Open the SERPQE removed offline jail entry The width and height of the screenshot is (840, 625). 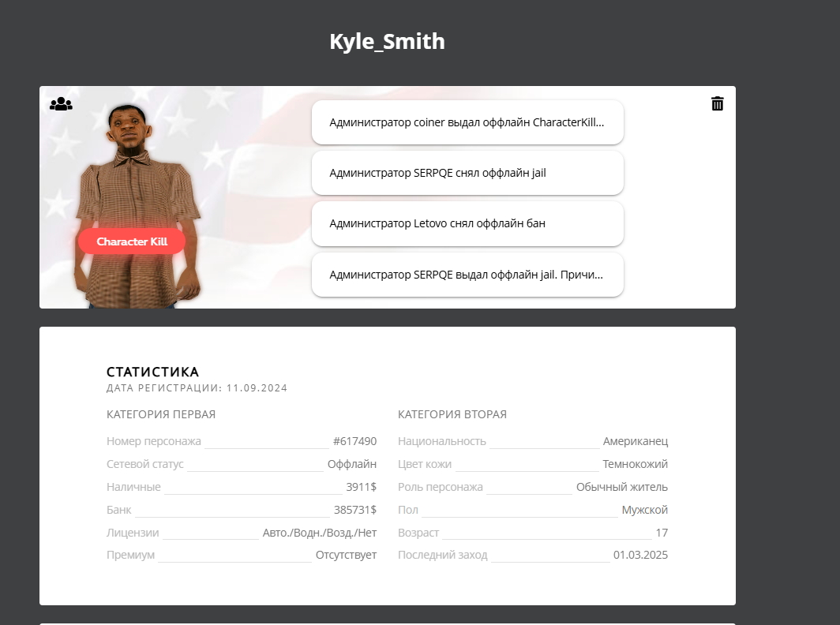[x=467, y=173]
